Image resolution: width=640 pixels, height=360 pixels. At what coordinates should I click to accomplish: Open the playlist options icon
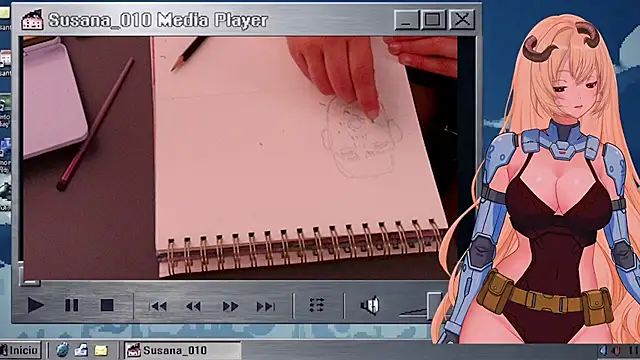pos(317,305)
